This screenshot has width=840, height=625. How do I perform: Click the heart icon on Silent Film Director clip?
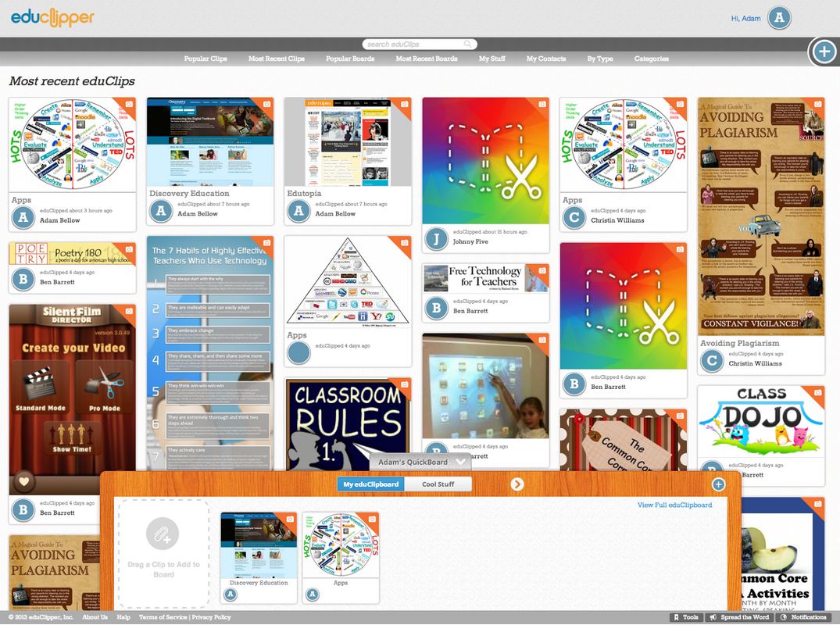pos(23,481)
